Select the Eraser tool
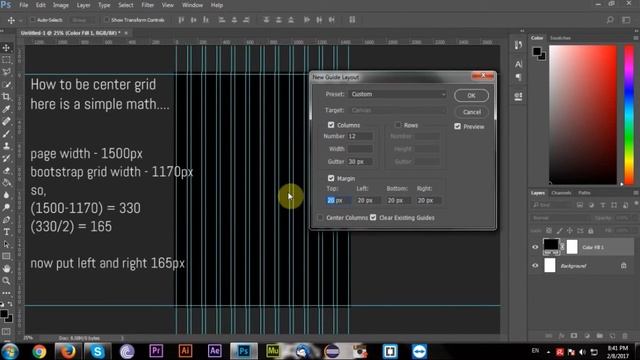The width and height of the screenshot is (640, 360). click(x=6, y=170)
